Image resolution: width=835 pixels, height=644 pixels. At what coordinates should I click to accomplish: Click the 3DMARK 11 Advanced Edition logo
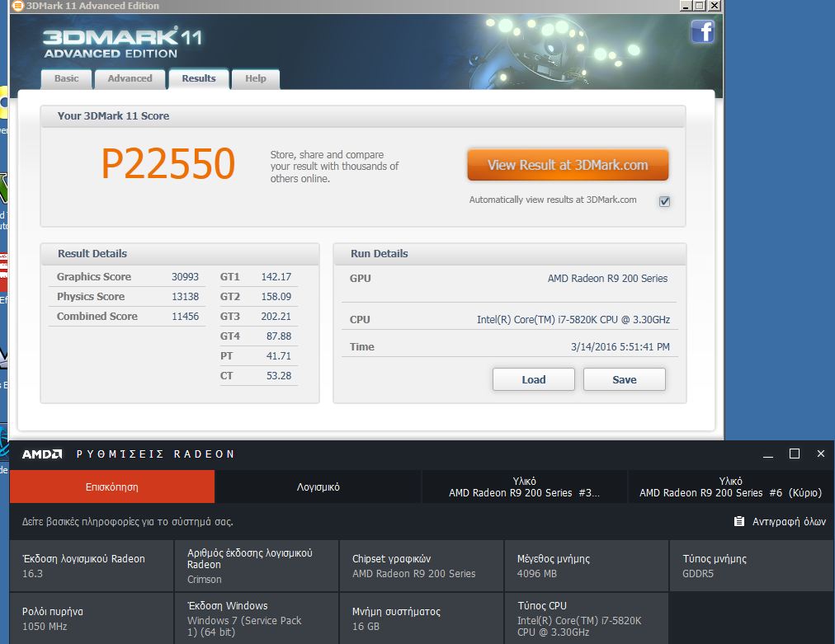pyautogui.click(x=122, y=43)
